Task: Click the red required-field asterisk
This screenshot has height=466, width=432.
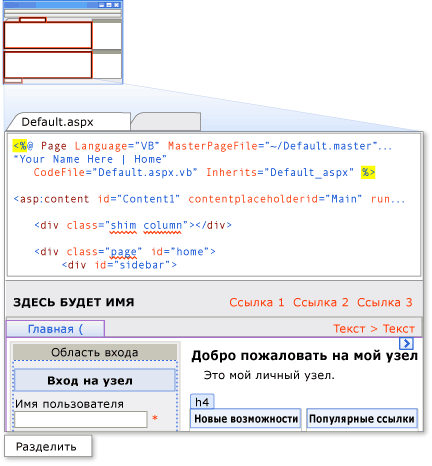Action: tap(155, 418)
